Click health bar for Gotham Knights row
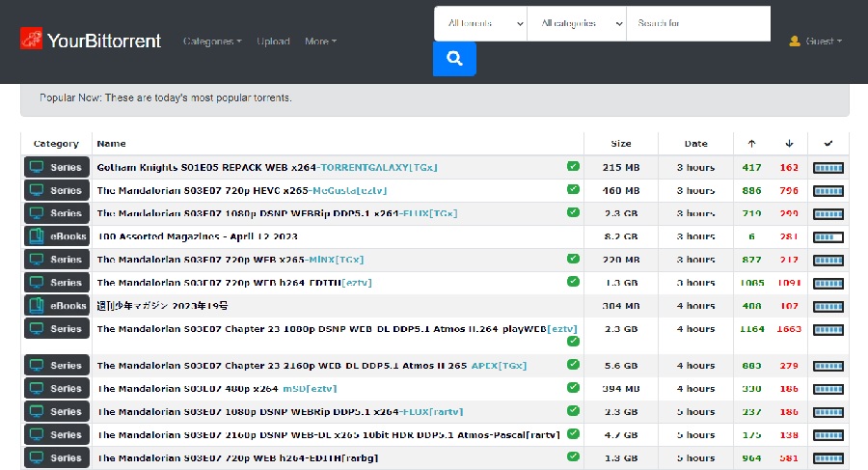Viewport: 868px width, 470px height. tap(828, 168)
